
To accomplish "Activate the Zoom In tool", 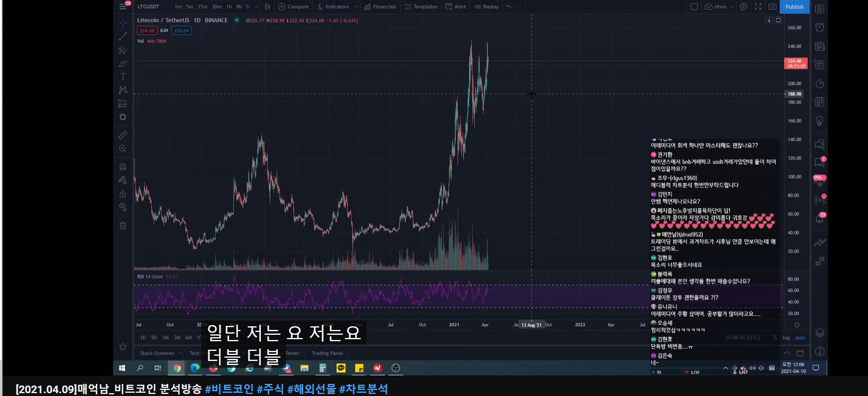I will click(x=123, y=149).
